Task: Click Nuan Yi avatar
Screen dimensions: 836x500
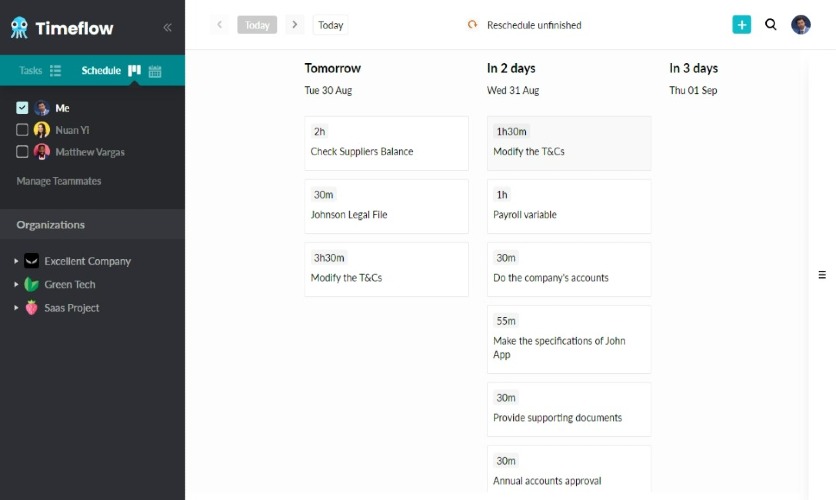Action: [42, 130]
